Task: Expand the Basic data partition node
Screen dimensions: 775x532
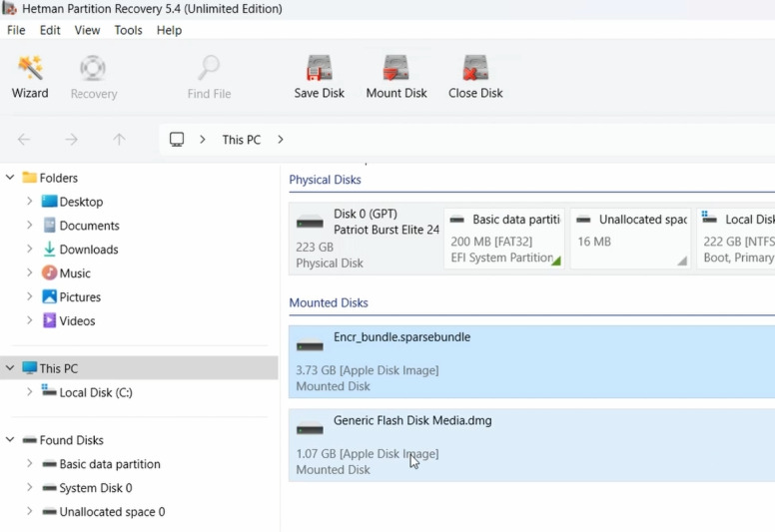Action: pos(30,464)
